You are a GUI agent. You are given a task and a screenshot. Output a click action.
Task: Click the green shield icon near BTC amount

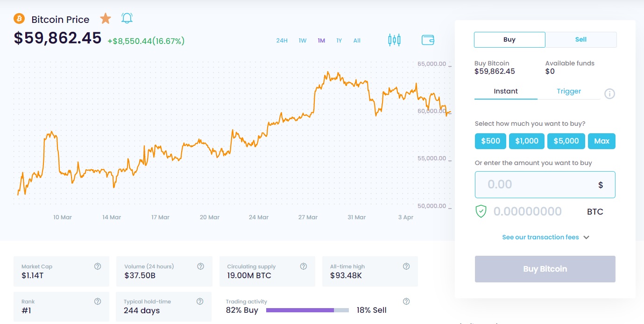481,211
